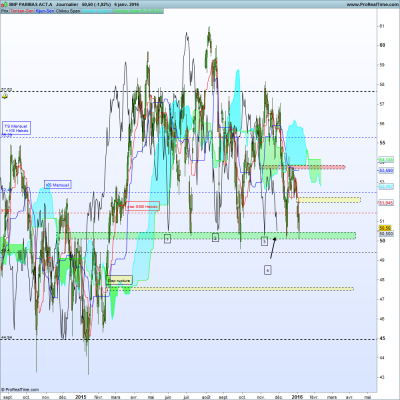Select the boxed number 4 marker below arrow
The height and width of the screenshot is (400, 400).
click(x=267, y=270)
